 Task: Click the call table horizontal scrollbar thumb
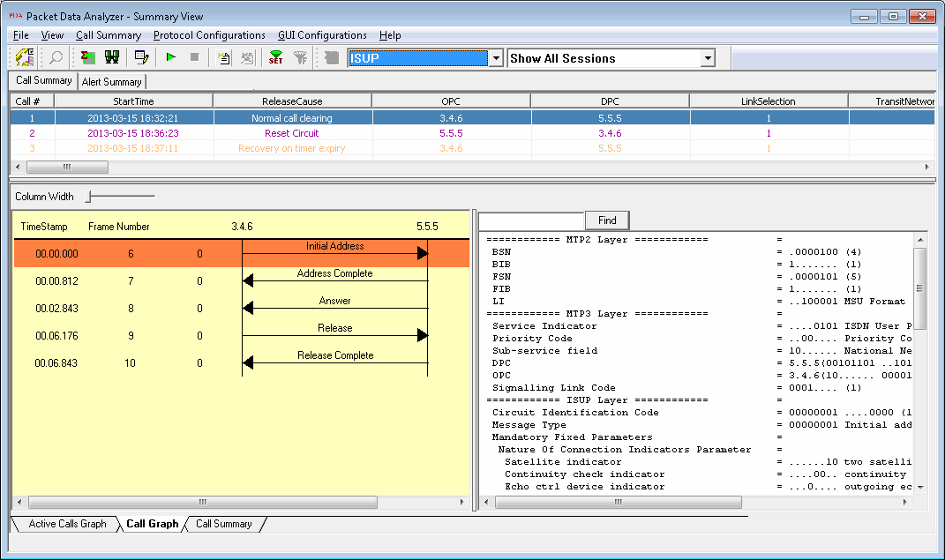[67, 167]
